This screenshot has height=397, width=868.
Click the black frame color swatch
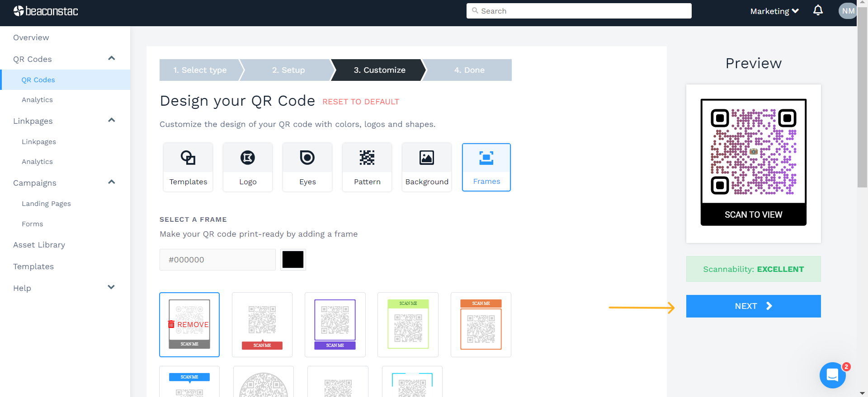click(293, 260)
